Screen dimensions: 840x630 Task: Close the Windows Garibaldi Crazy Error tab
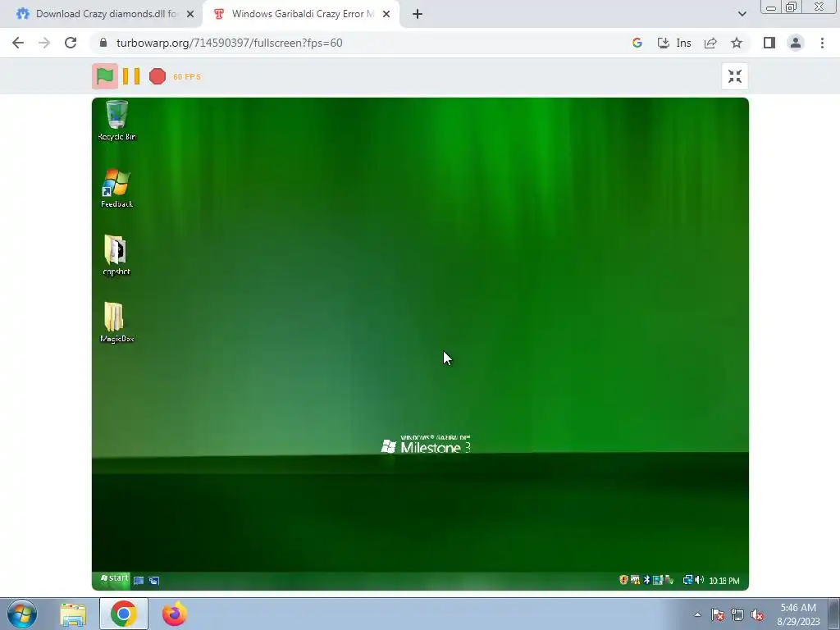click(x=386, y=14)
